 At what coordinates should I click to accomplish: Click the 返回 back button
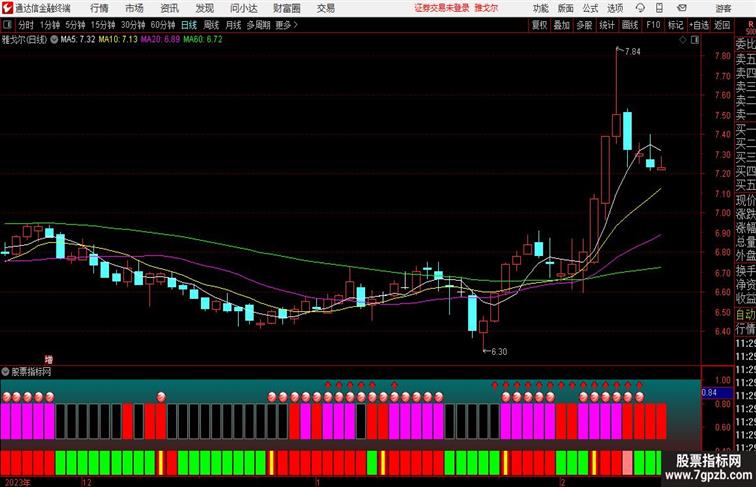pyautogui.click(x=722, y=25)
